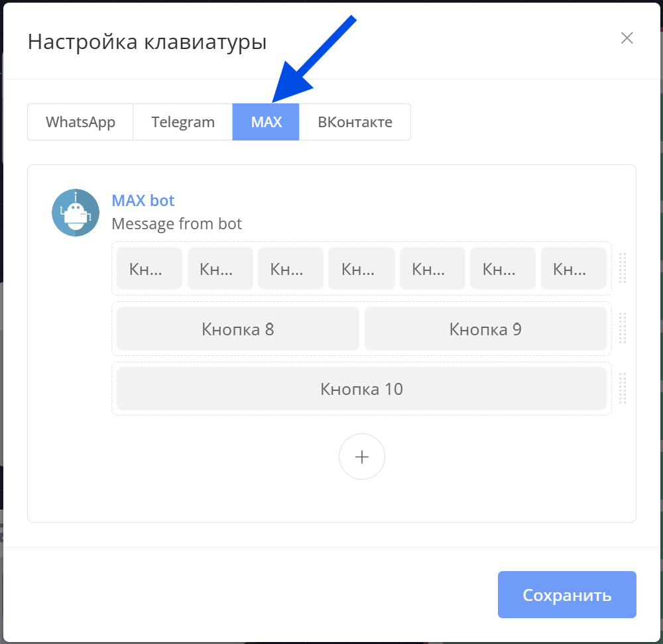Click the MAX bot robot avatar
The height and width of the screenshot is (644, 663).
coord(76,213)
